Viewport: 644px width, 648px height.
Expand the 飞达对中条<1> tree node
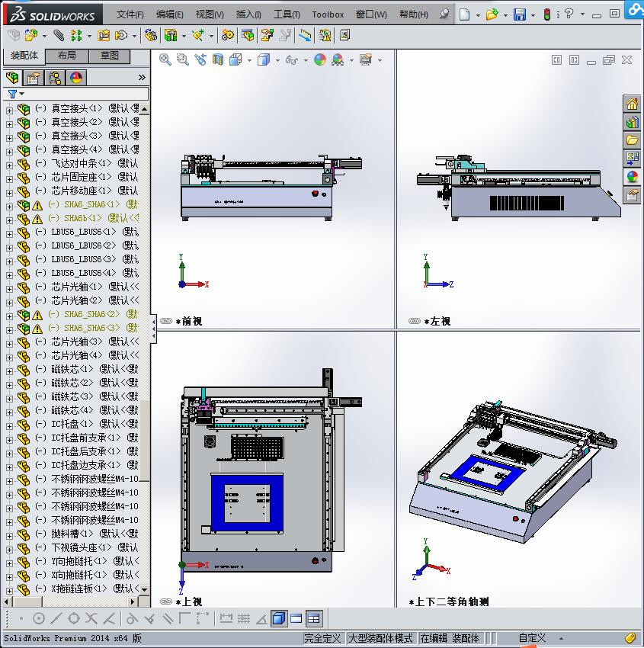pos(9,165)
